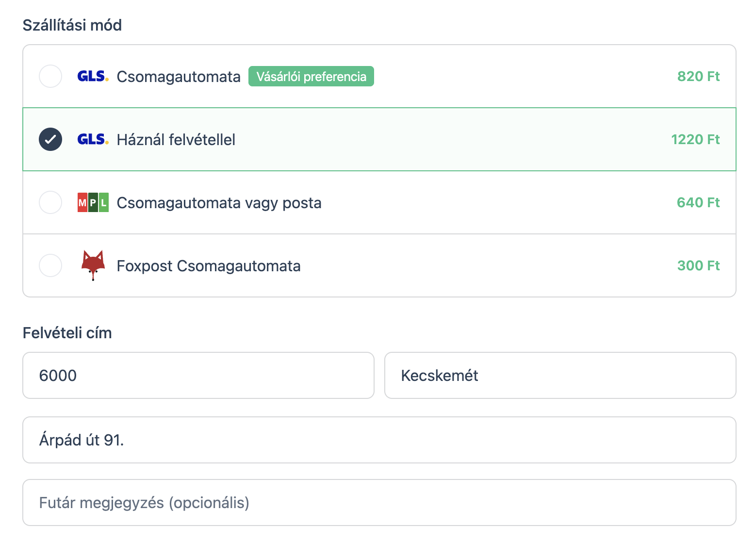
Task: Click the 820 Ft price label
Action: pyautogui.click(x=698, y=76)
